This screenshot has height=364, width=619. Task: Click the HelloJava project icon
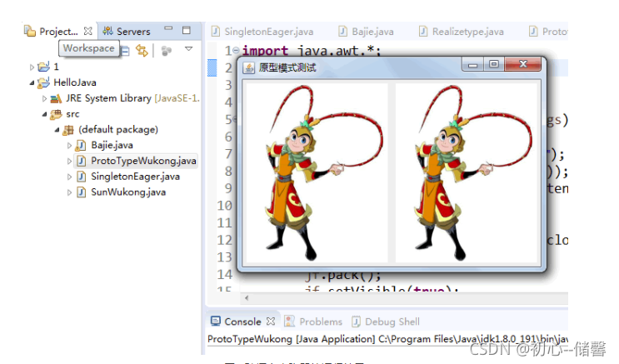click(43, 82)
